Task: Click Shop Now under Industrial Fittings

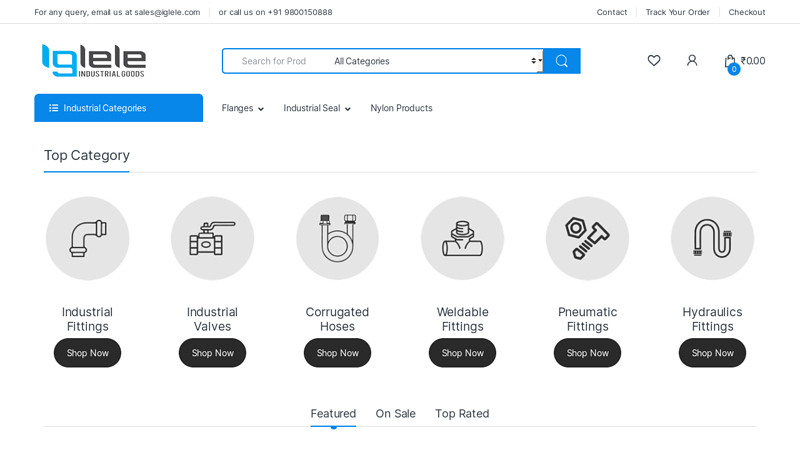Action: click(x=87, y=353)
